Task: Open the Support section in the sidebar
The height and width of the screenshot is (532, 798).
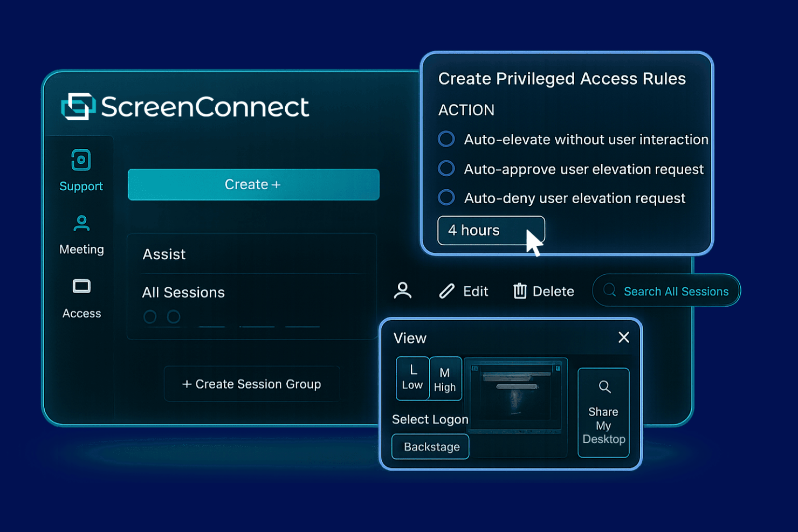Action: [81, 170]
